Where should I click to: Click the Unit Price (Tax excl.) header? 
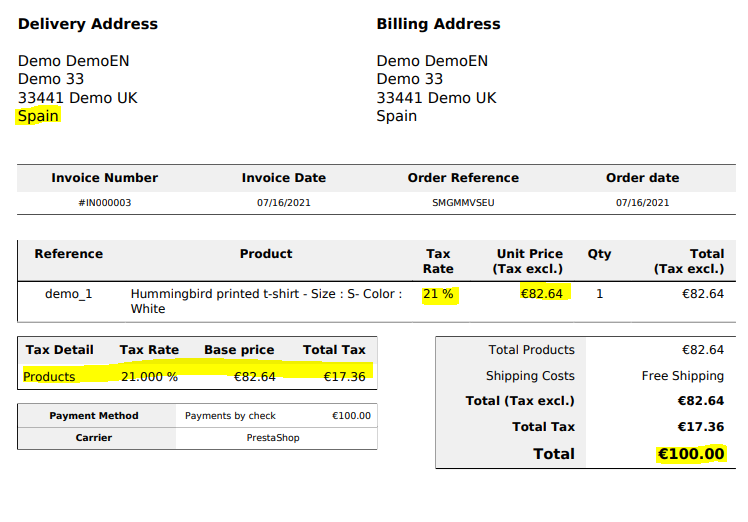[529, 261]
